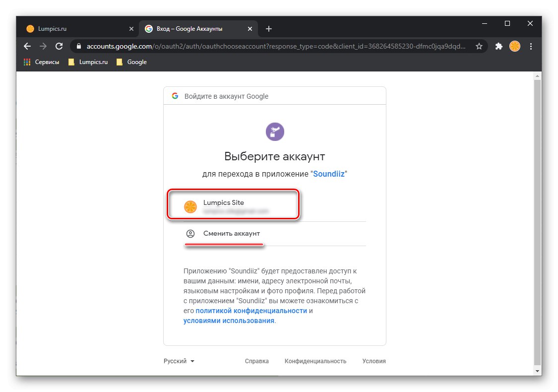558x392 pixels.
Task: Click the purple Soundiiz app icon
Action: (275, 131)
